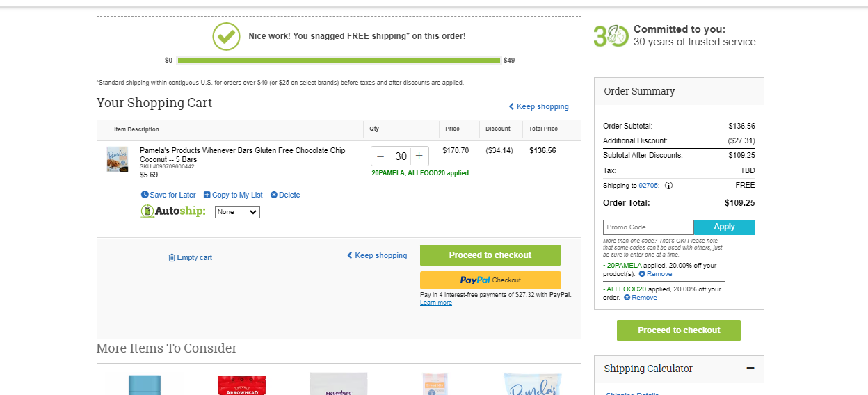Open the 92705 shipping zip link

point(648,186)
